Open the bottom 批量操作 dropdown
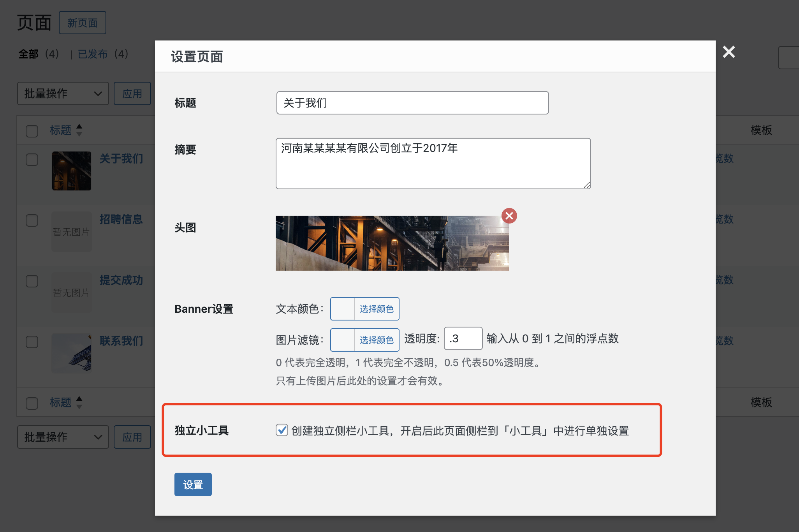 pos(63,437)
